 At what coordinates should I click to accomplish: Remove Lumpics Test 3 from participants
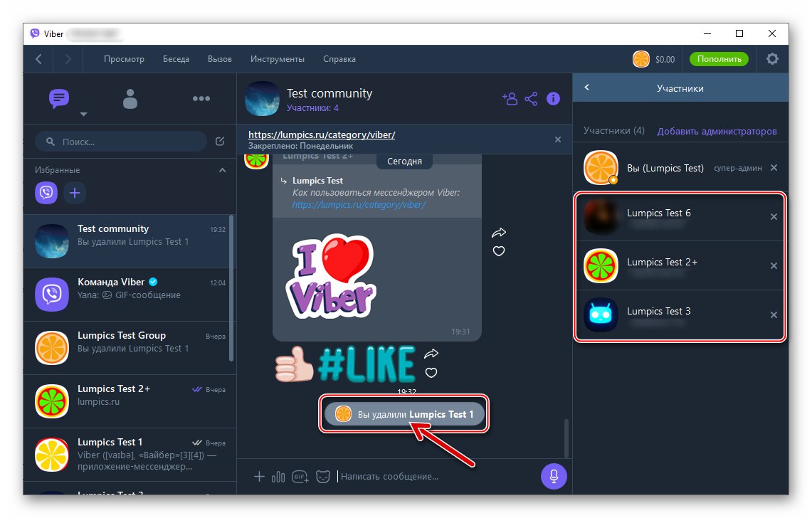[x=774, y=315]
